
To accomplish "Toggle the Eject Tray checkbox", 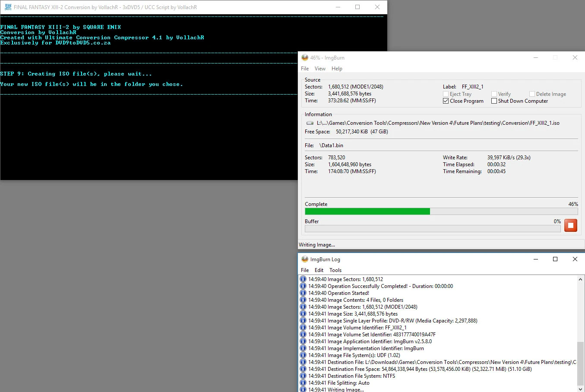I will [446, 94].
